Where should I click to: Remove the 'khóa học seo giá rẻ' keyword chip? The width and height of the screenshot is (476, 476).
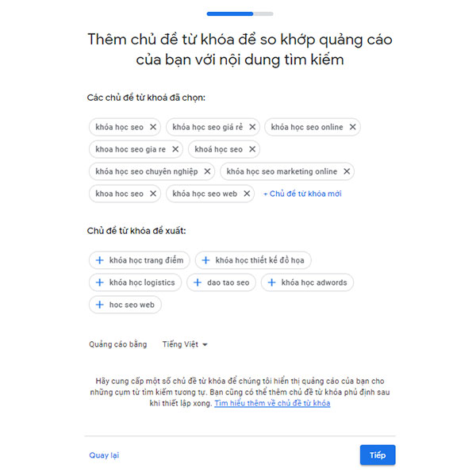[252, 127]
